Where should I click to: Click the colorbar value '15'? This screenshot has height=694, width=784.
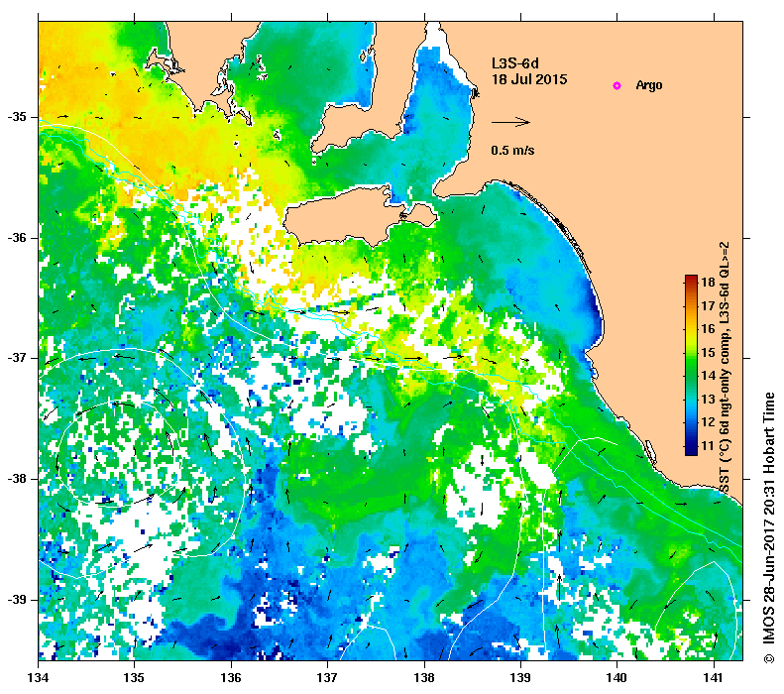[x=708, y=353]
